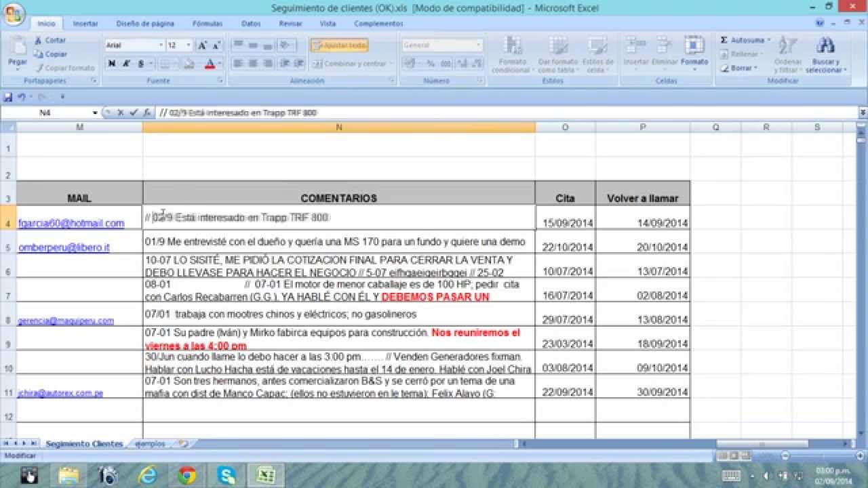The height and width of the screenshot is (488, 868).
Task: Open Buscar y seleccionar binoculars
Action: click(825, 54)
